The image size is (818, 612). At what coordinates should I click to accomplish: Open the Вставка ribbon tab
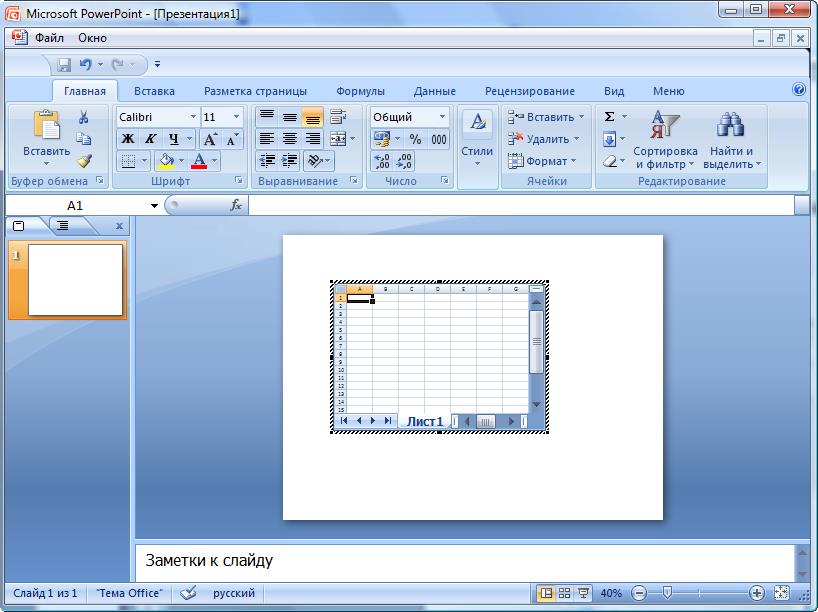(154, 91)
